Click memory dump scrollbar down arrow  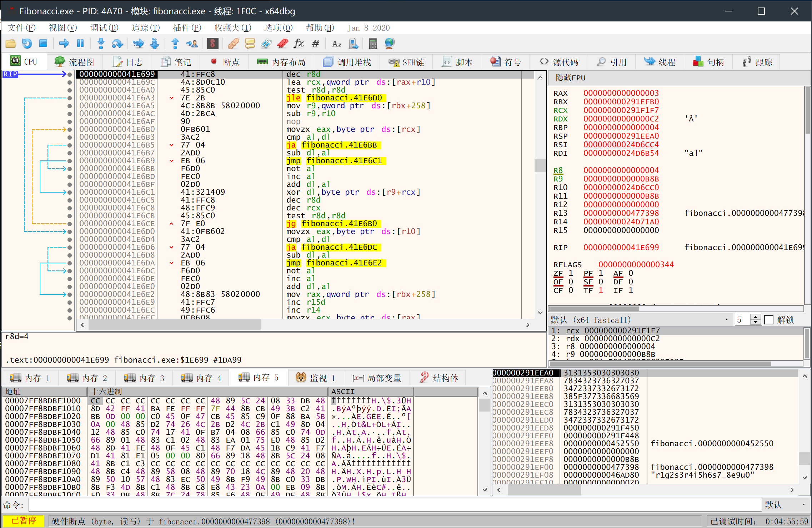tap(485, 490)
